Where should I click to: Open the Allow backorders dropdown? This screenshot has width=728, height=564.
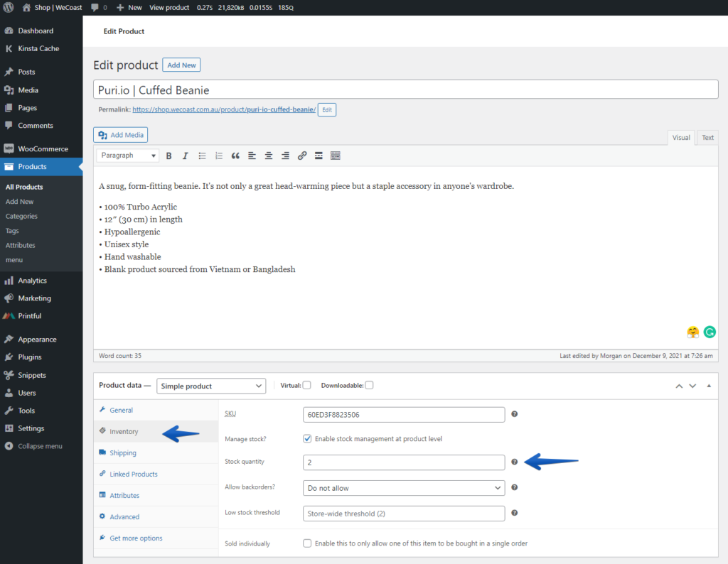(404, 488)
